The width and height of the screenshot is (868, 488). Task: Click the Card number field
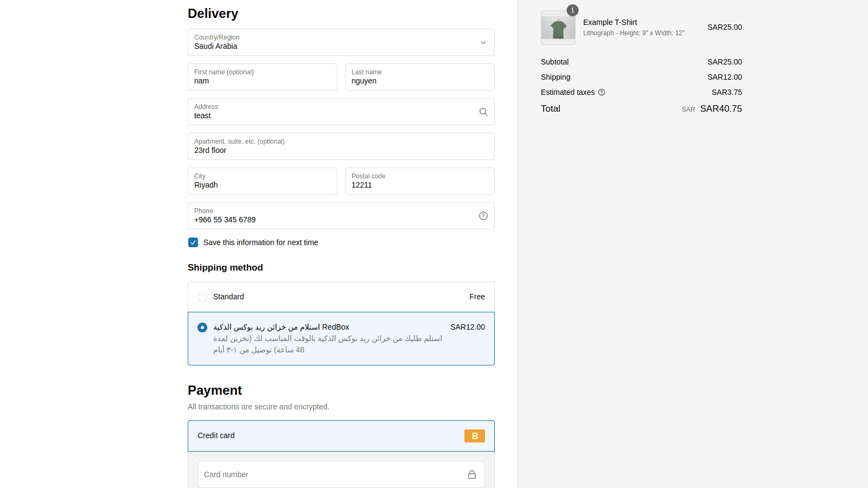point(325,474)
